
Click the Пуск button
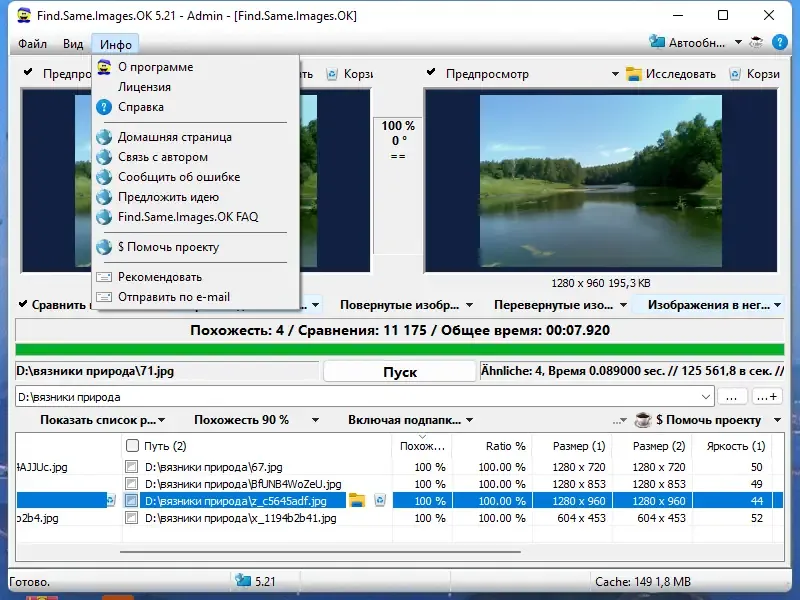coord(400,371)
